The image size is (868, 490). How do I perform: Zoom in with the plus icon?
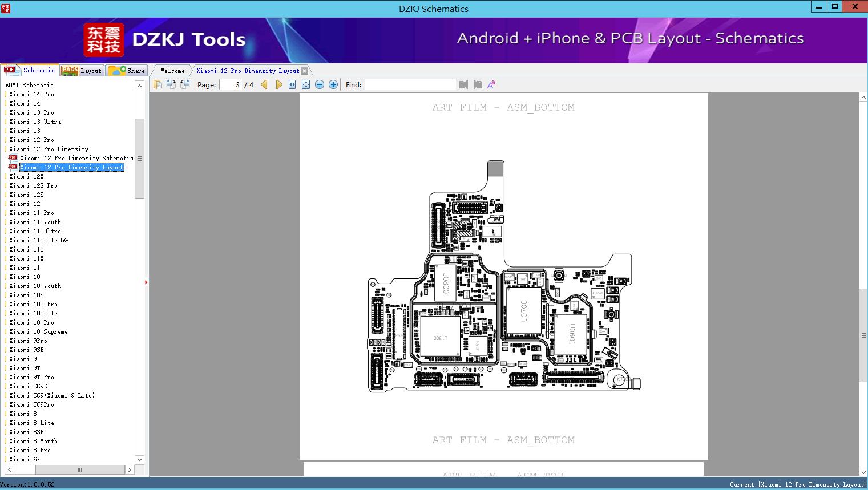(333, 84)
